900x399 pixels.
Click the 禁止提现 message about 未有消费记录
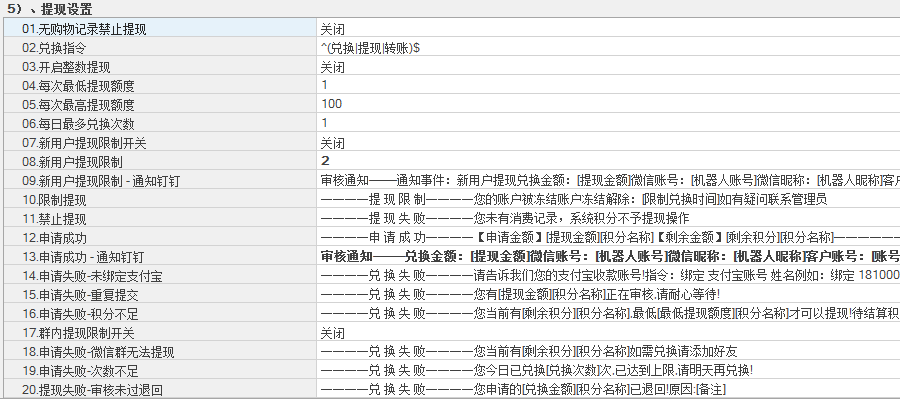(505, 218)
